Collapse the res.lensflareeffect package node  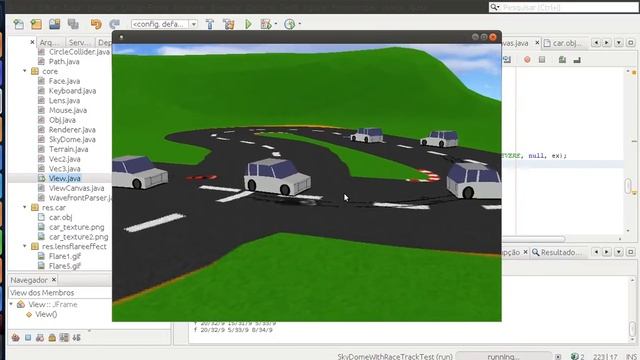pos(24,247)
